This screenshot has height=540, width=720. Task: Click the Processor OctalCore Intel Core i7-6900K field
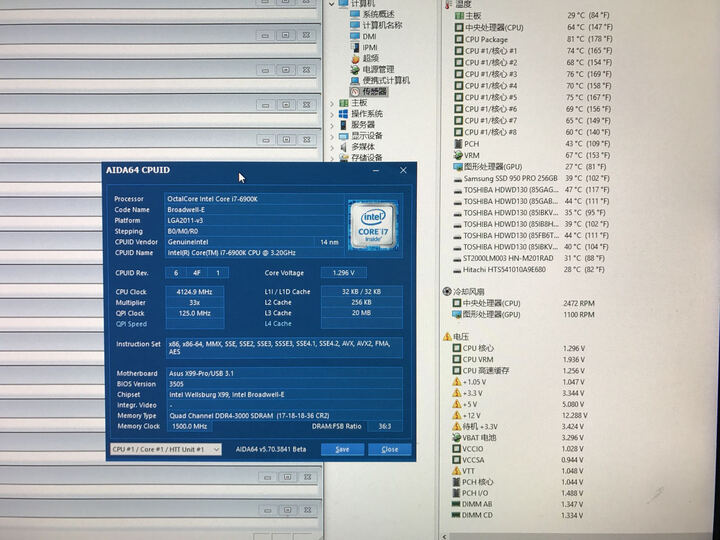tap(254, 199)
